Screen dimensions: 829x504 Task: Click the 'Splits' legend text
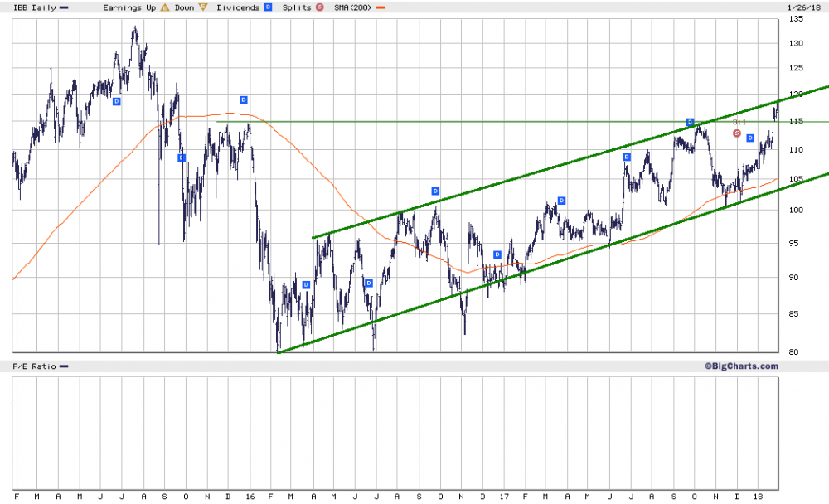tap(297, 7)
